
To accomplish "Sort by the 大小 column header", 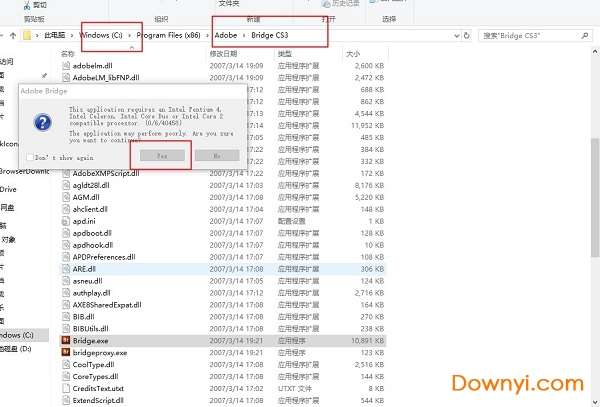I will point(353,54).
